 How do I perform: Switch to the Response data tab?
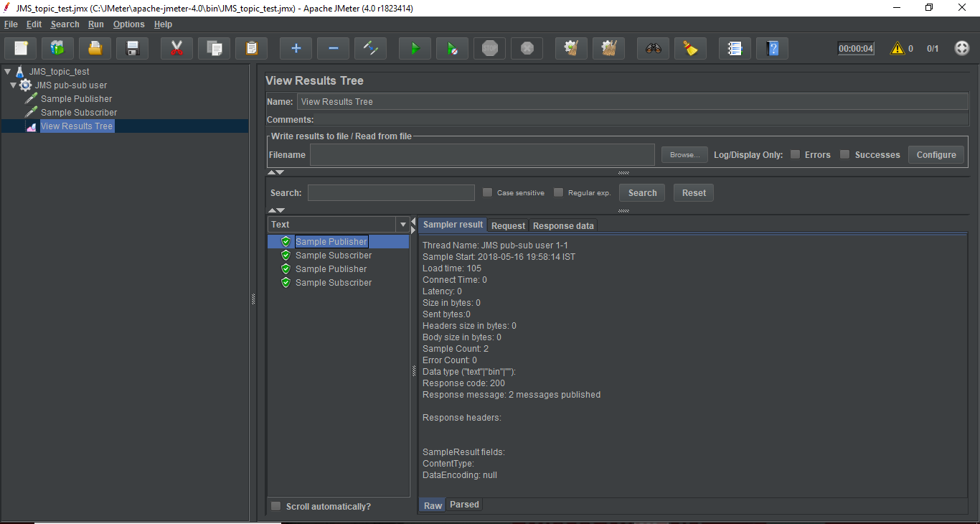(x=563, y=225)
